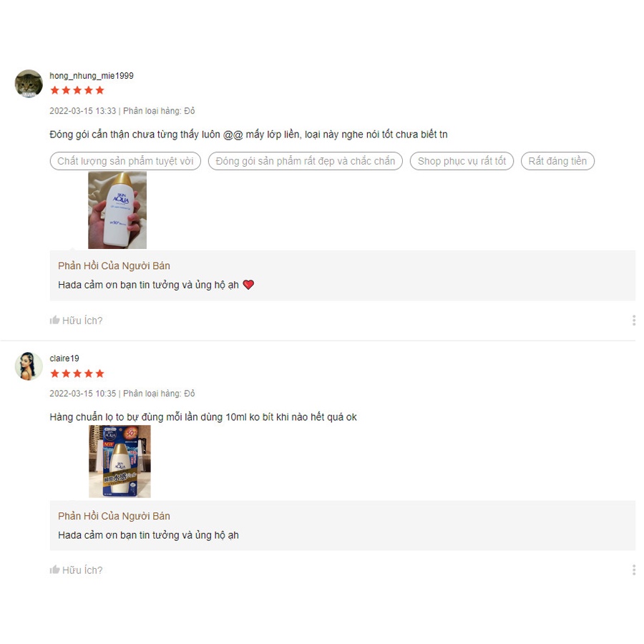
Task: Open username claire19 profile link
Action: (x=64, y=358)
